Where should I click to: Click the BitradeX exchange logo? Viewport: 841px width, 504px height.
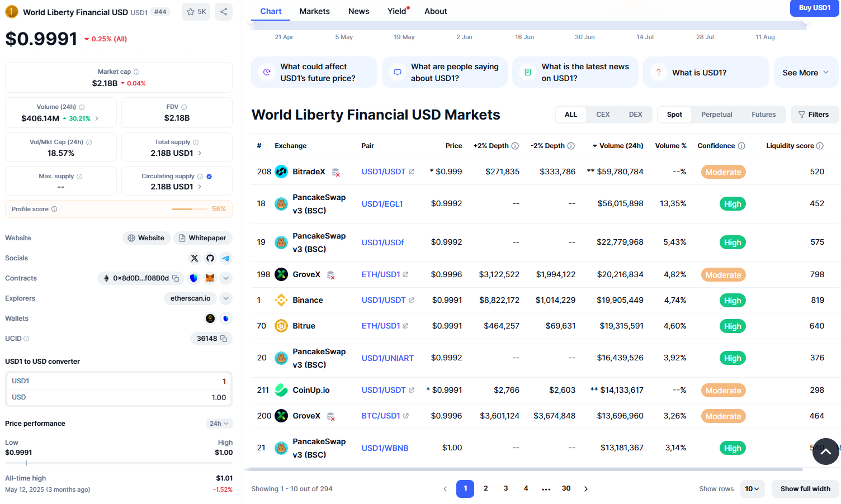point(281,172)
